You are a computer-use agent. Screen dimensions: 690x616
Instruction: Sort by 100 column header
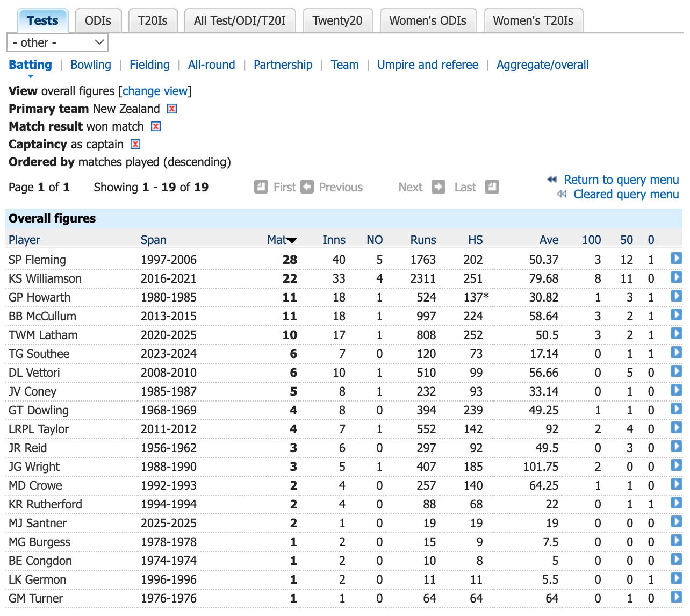592,240
